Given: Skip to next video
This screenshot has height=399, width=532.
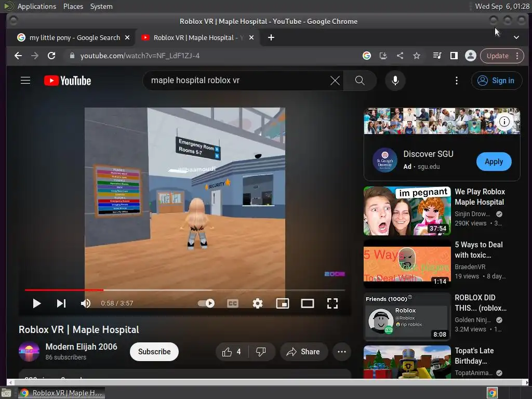Looking at the screenshot, I should (61, 303).
